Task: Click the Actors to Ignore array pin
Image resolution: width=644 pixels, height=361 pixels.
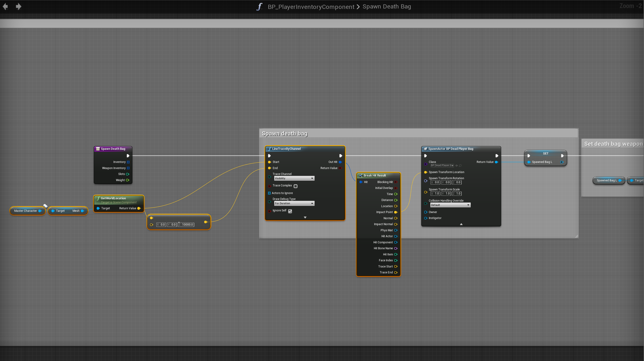Action: [269, 193]
